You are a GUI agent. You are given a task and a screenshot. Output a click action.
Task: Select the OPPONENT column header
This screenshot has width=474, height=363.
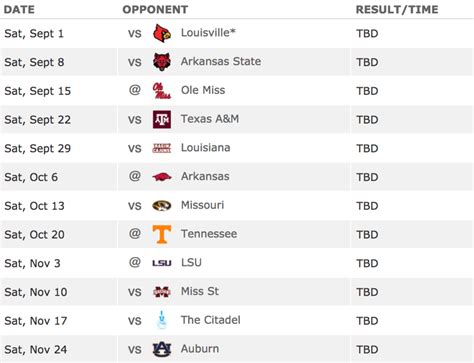pos(155,9)
